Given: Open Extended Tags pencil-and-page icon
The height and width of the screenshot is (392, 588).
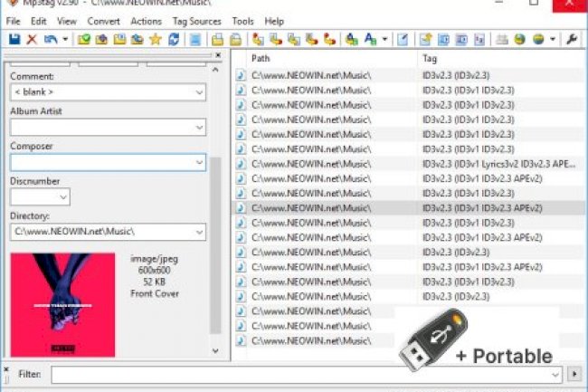Looking at the screenshot, I should (x=403, y=39).
